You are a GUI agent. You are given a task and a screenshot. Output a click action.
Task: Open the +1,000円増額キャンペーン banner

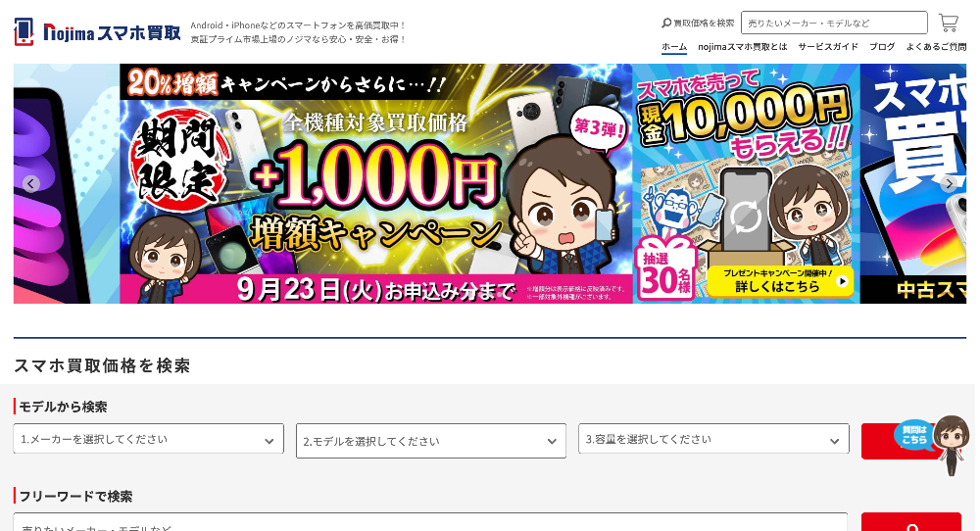click(x=375, y=183)
